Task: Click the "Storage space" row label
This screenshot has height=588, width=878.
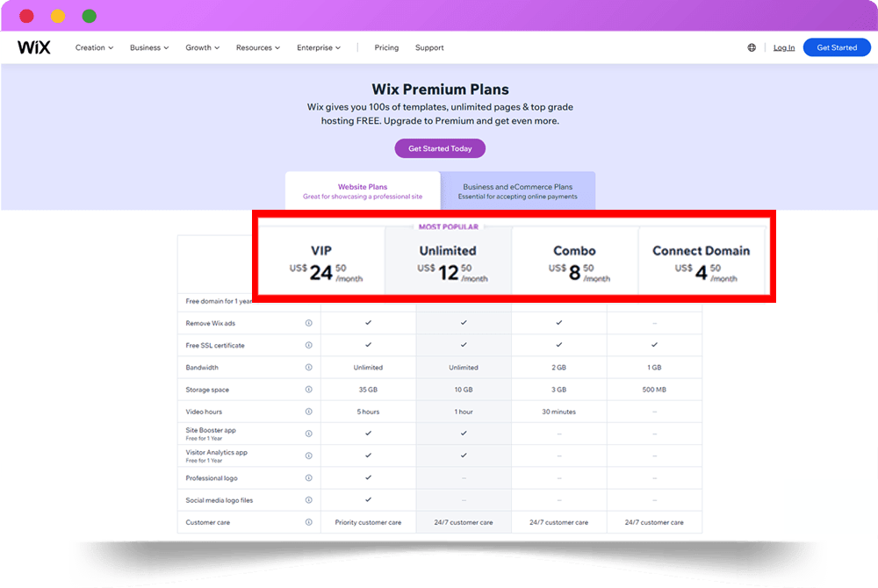Action: click(207, 390)
